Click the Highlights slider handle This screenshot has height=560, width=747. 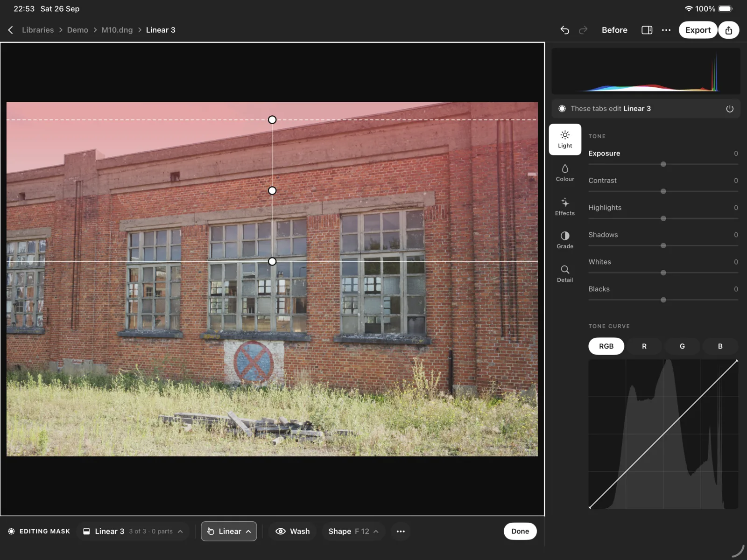[x=663, y=218]
